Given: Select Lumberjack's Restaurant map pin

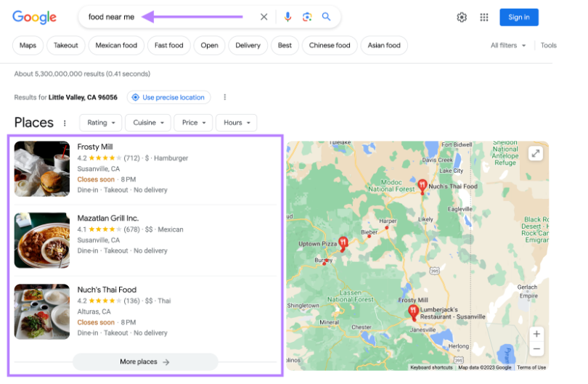Looking at the screenshot, I should click(413, 312).
